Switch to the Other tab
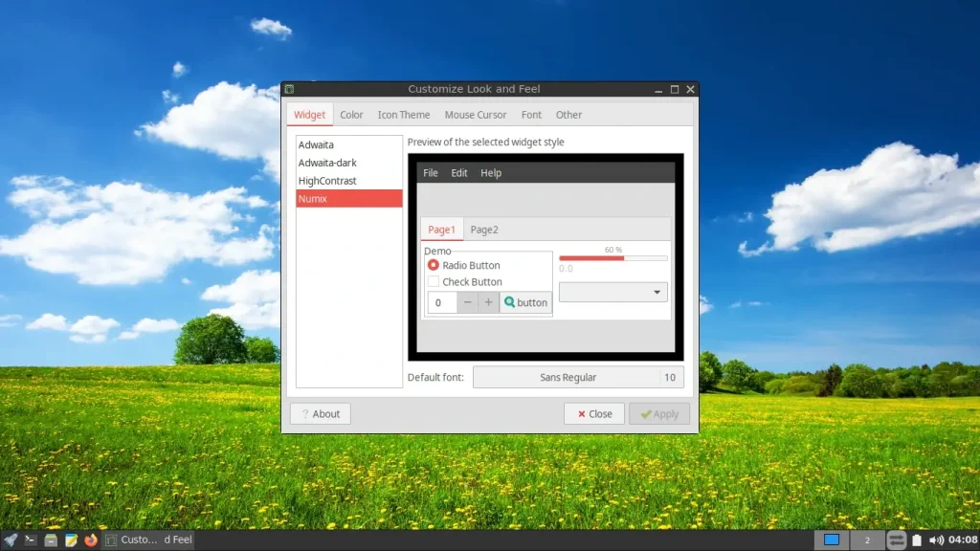The width and height of the screenshot is (980, 551). (x=568, y=115)
